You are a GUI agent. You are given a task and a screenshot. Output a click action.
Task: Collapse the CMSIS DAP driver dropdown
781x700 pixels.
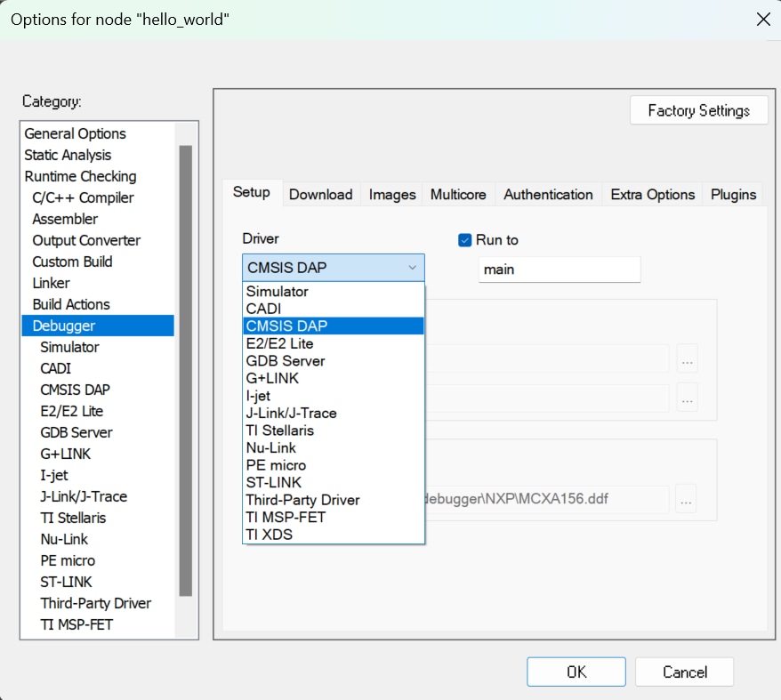click(412, 268)
